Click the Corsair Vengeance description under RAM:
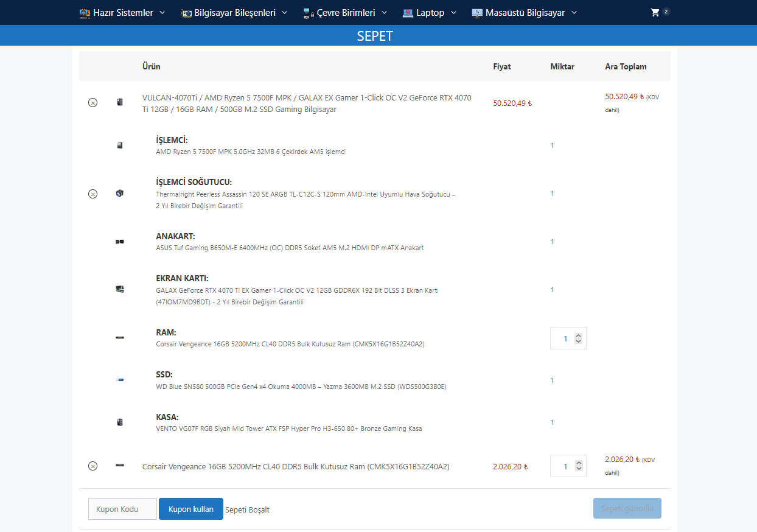757x532 pixels. pyautogui.click(x=290, y=345)
